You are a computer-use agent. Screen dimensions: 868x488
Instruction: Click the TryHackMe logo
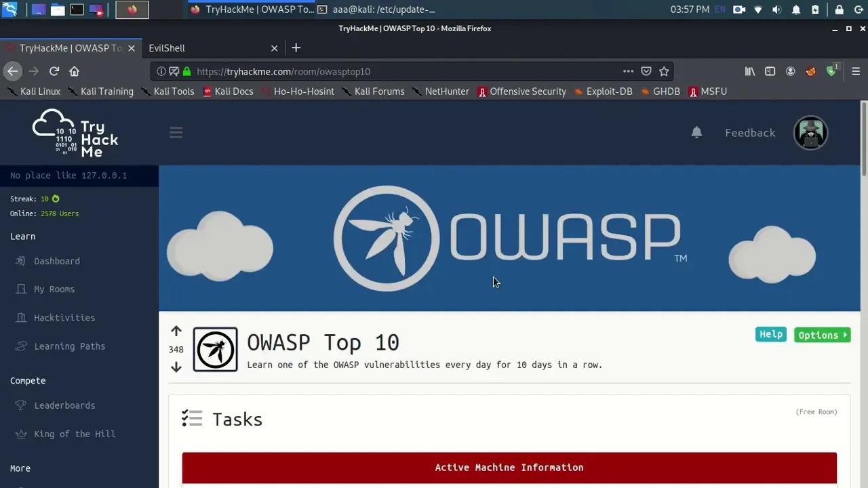coord(75,134)
